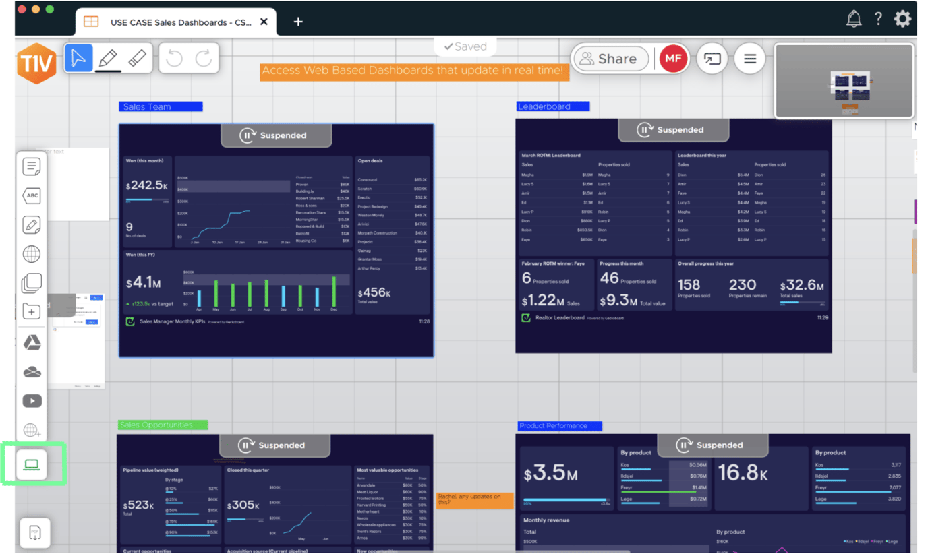Click the canvas minimap thumbnail
The height and width of the screenshot is (560, 928).
844,81
